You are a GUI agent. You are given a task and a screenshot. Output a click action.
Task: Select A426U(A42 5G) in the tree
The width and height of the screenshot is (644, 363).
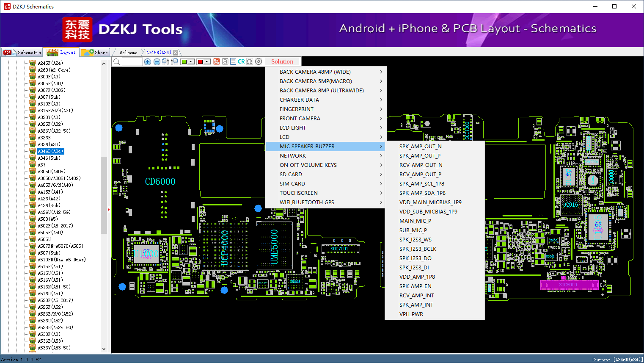click(54, 212)
